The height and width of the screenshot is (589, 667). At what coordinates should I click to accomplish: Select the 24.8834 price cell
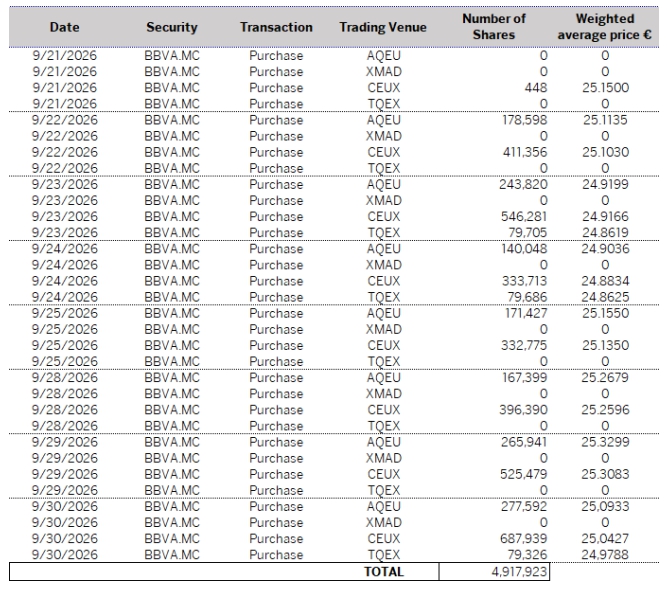[605, 281]
